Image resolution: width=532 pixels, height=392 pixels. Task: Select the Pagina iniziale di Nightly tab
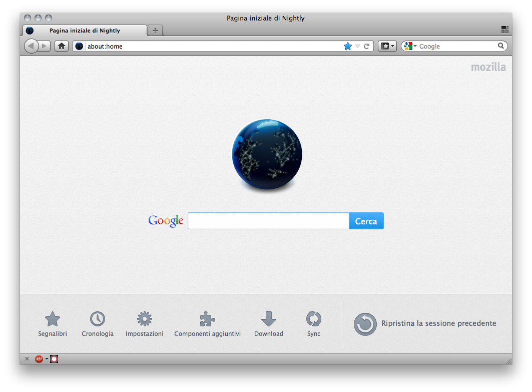85,31
